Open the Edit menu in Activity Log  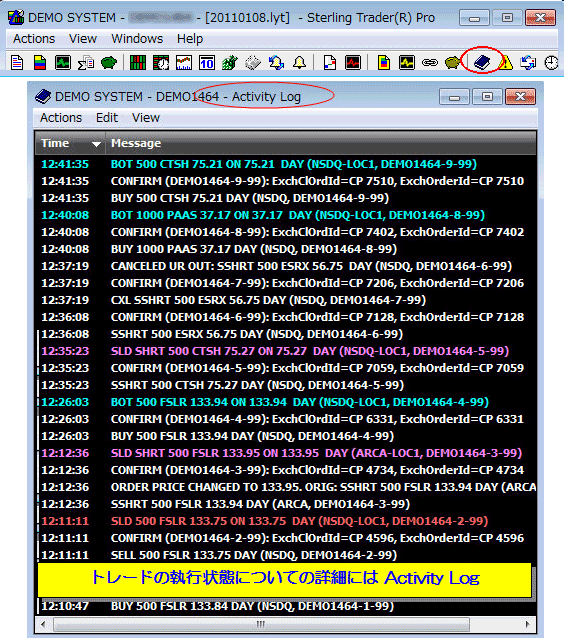click(107, 118)
